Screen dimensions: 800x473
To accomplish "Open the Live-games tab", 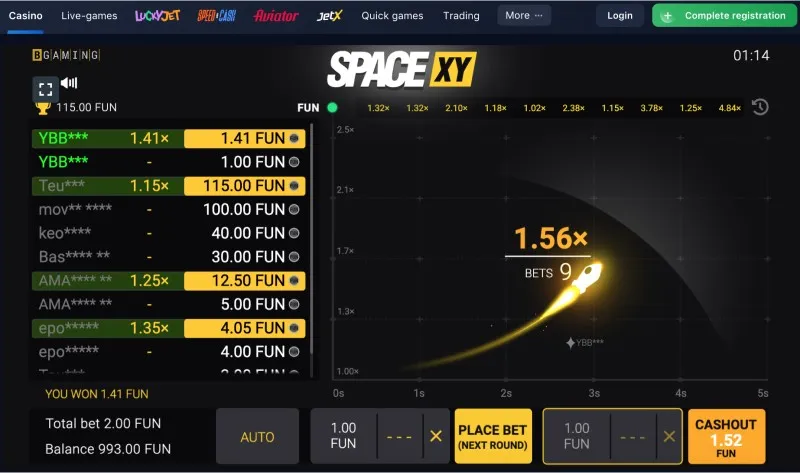I will (89, 16).
